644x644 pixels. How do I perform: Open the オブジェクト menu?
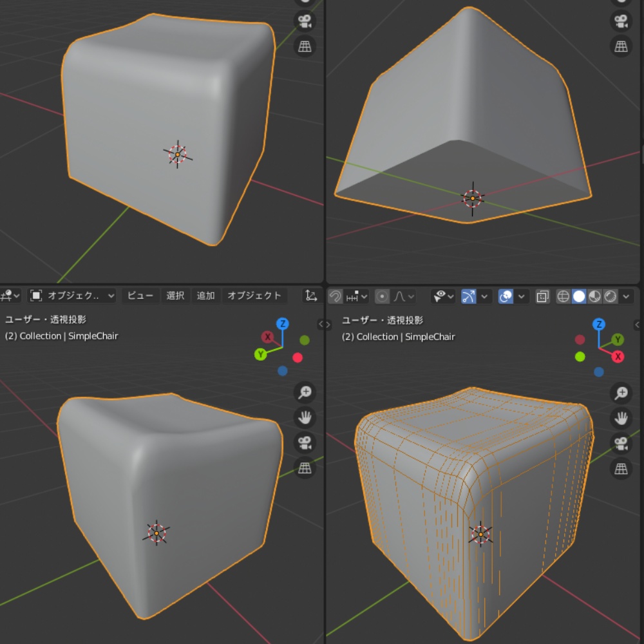[254, 296]
